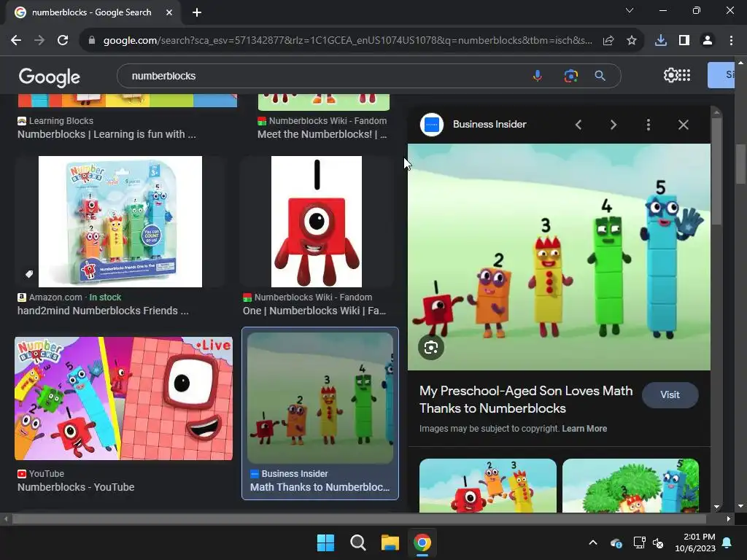The image size is (747, 560).
Task: Go back with the browser back arrow
Action: click(16, 41)
